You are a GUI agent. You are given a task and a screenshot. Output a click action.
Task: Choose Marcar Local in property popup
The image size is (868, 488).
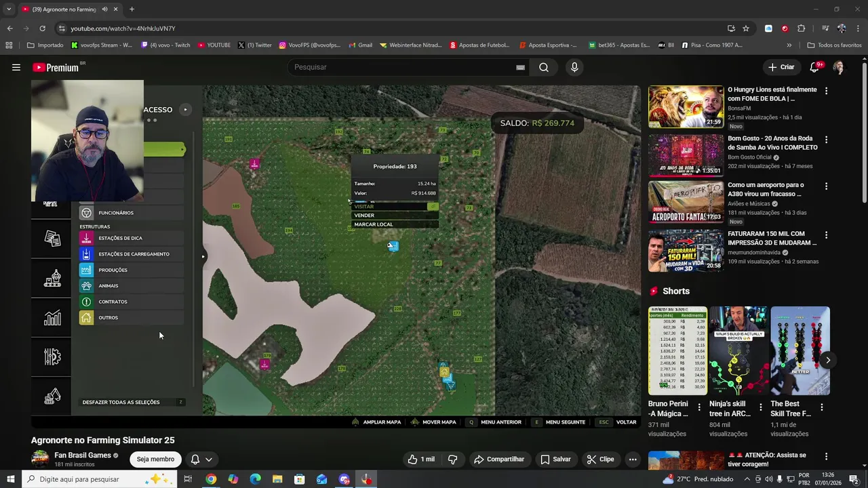[395, 224]
